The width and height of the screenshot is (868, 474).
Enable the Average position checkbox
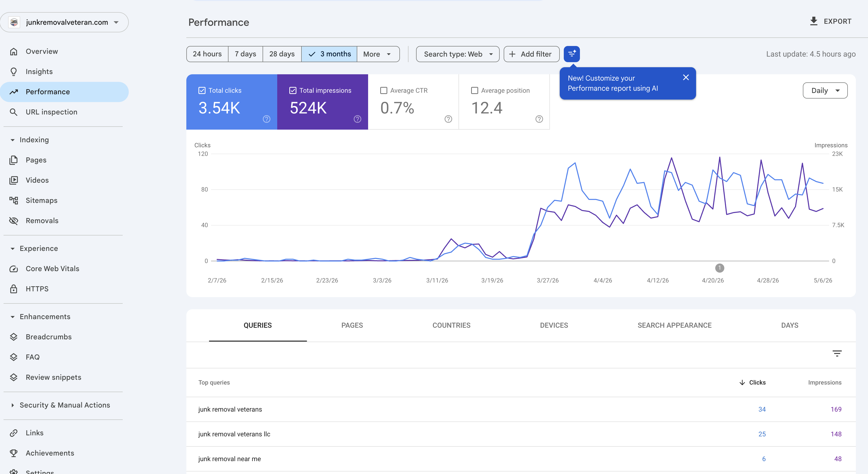tap(474, 91)
